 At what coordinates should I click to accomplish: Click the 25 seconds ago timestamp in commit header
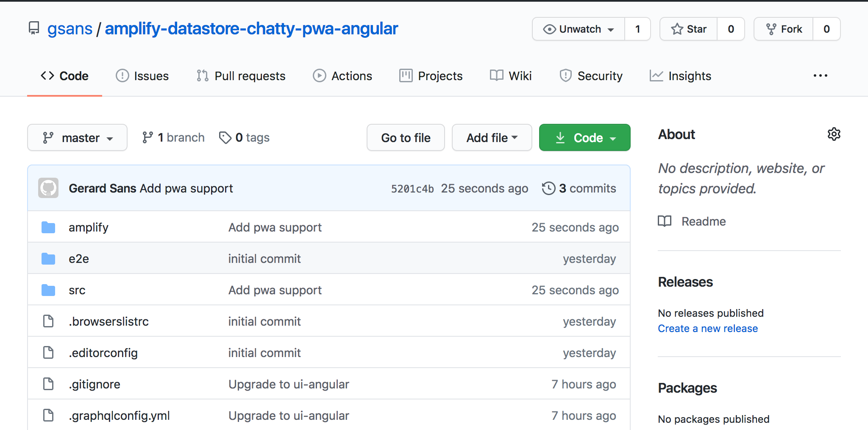pyautogui.click(x=484, y=188)
